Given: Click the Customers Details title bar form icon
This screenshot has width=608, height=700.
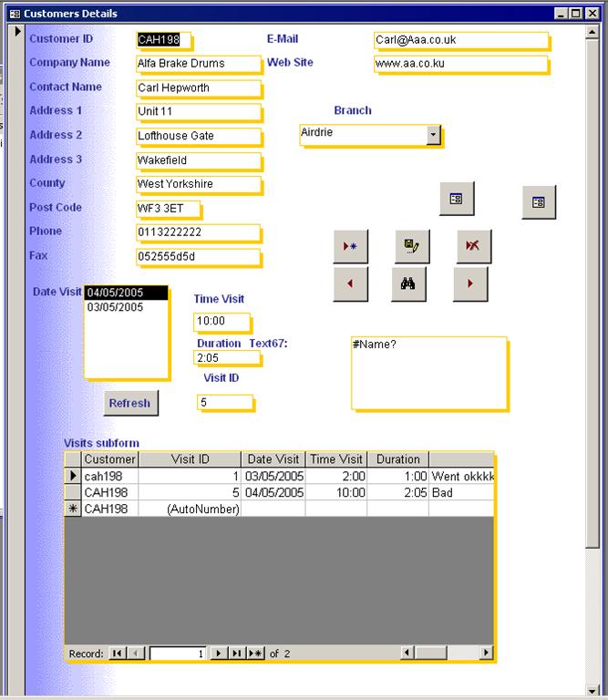Looking at the screenshot, I should [15, 14].
